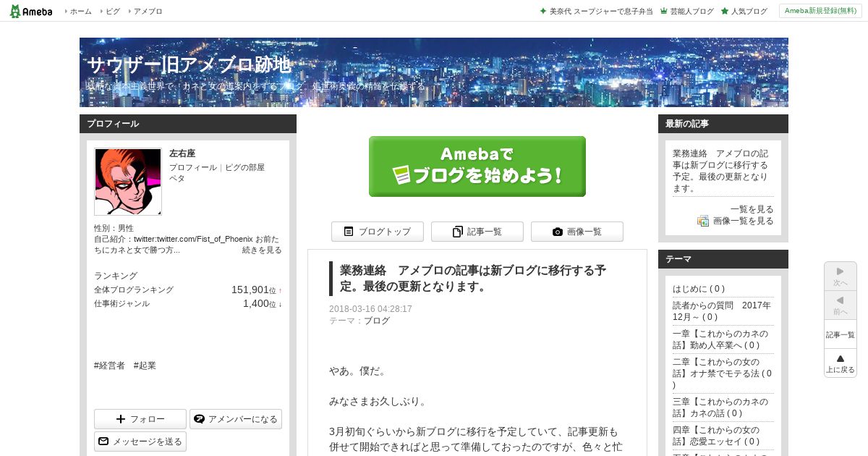
Task: Open theme 読者からの質問 2017年12月～
Action: click(722, 311)
